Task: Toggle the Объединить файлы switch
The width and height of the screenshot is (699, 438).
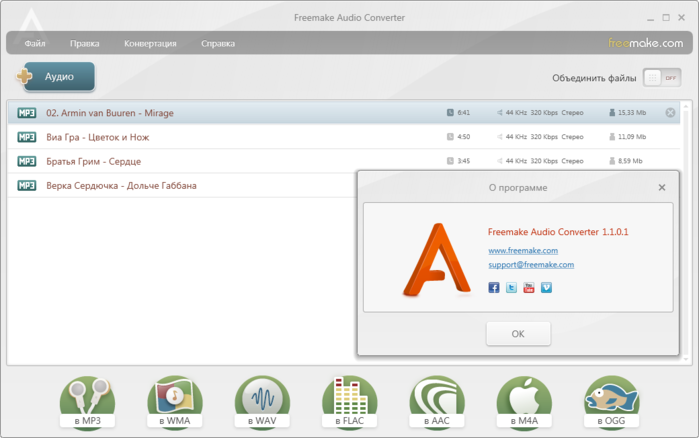Action: (x=662, y=78)
